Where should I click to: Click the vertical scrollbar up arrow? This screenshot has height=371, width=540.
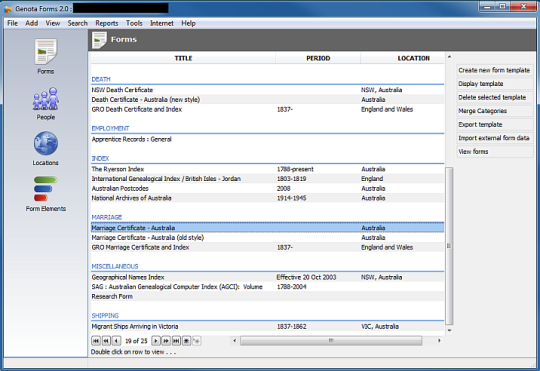pyautogui.click(x=449, y=57)
